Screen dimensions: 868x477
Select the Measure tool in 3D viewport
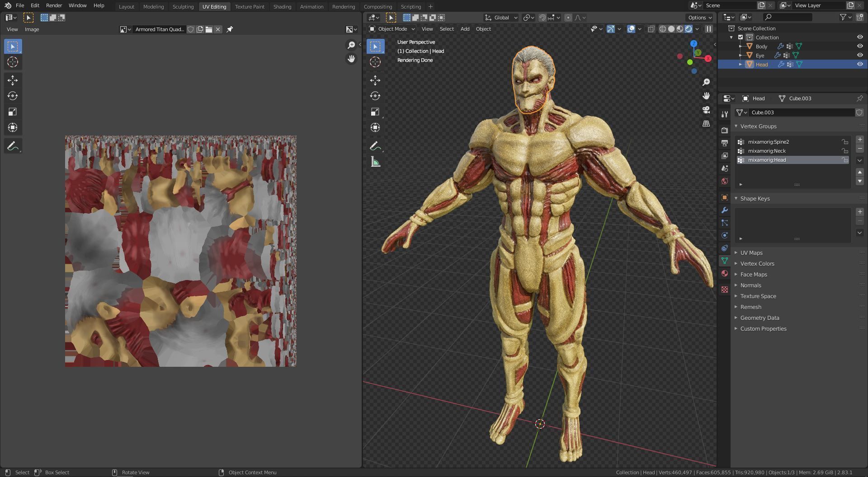point(375,162)
